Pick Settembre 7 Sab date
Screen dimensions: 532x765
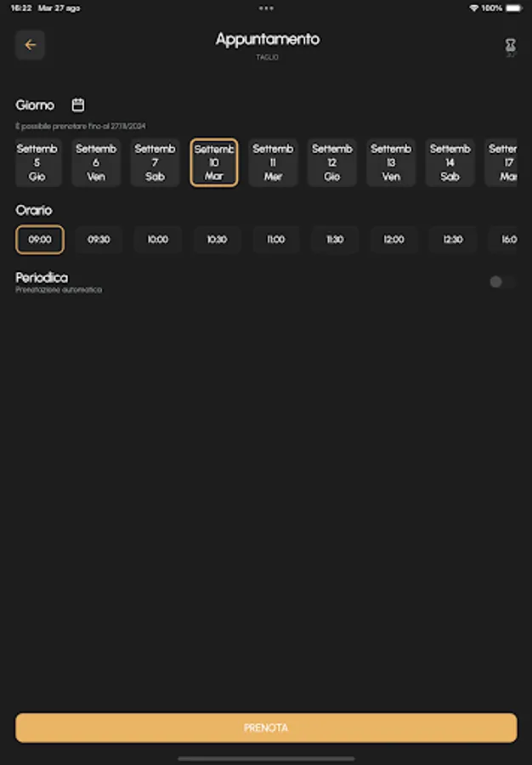pos(155,162)
